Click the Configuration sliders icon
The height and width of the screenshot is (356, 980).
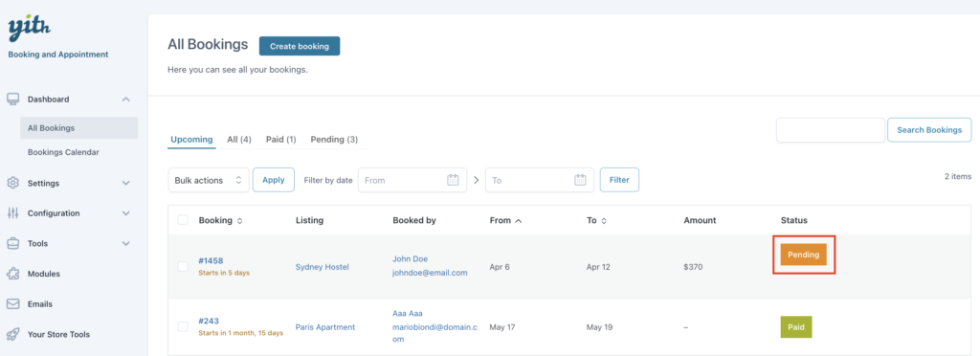[x=13, y=213]
